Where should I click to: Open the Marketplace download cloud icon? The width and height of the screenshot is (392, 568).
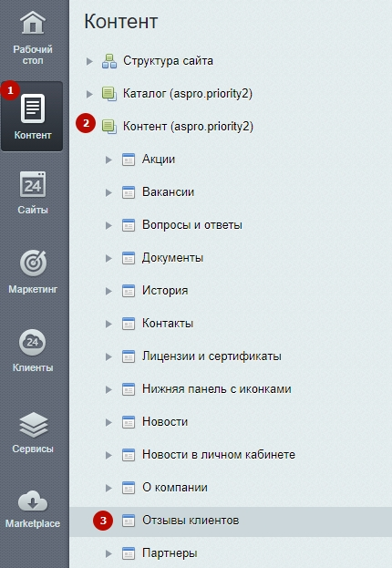(x=33, y=501)
